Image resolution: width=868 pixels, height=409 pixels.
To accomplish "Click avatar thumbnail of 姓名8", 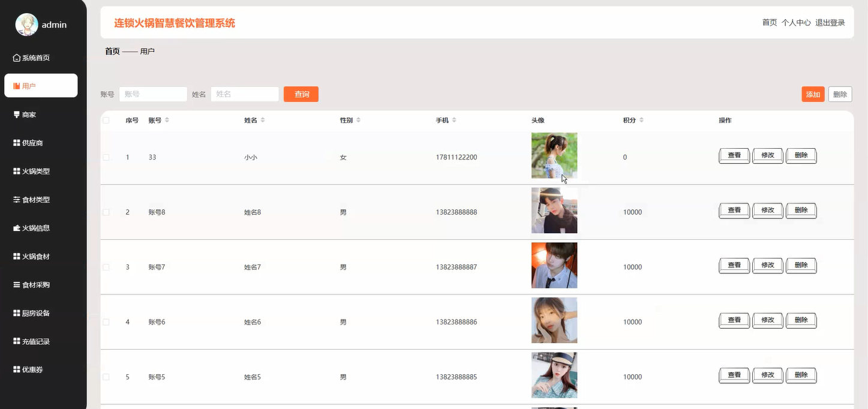I will pyautogui.click(x=554, y=210).
